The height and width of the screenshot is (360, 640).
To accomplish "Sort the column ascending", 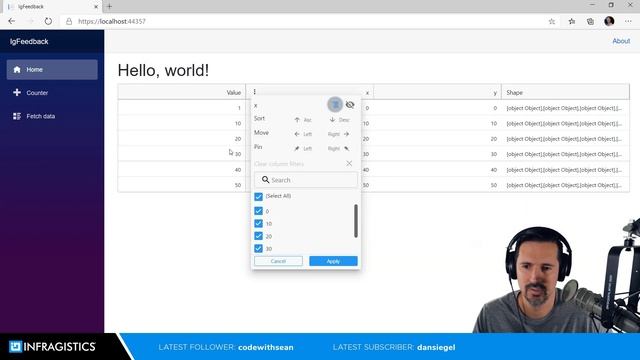I will tap(303, 120).
